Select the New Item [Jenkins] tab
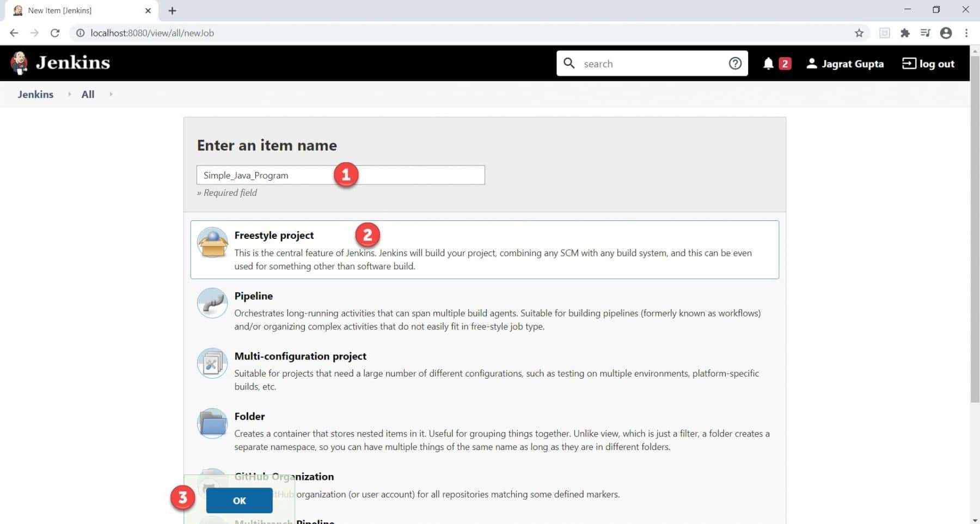 click(82, 11)
